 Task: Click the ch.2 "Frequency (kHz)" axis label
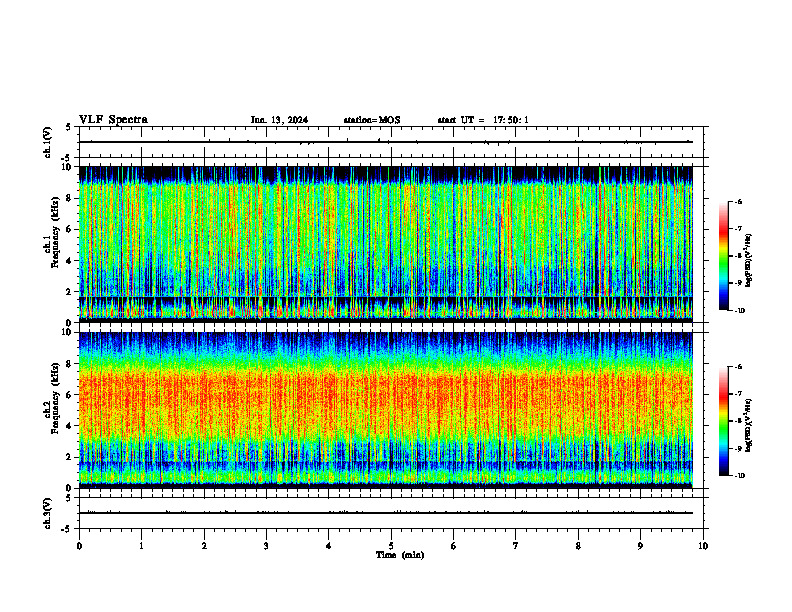tap(54, 398)
